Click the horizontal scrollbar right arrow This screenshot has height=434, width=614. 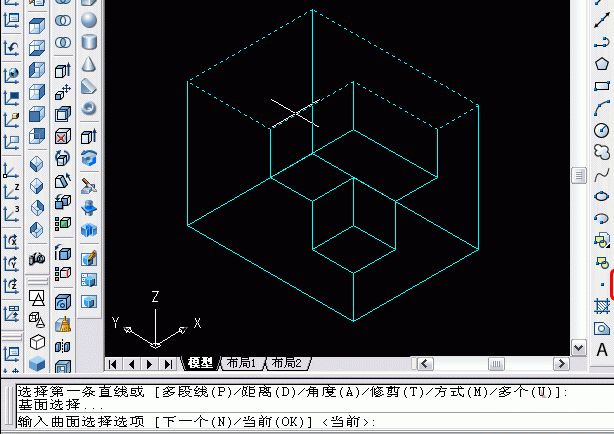coord(561,363)
